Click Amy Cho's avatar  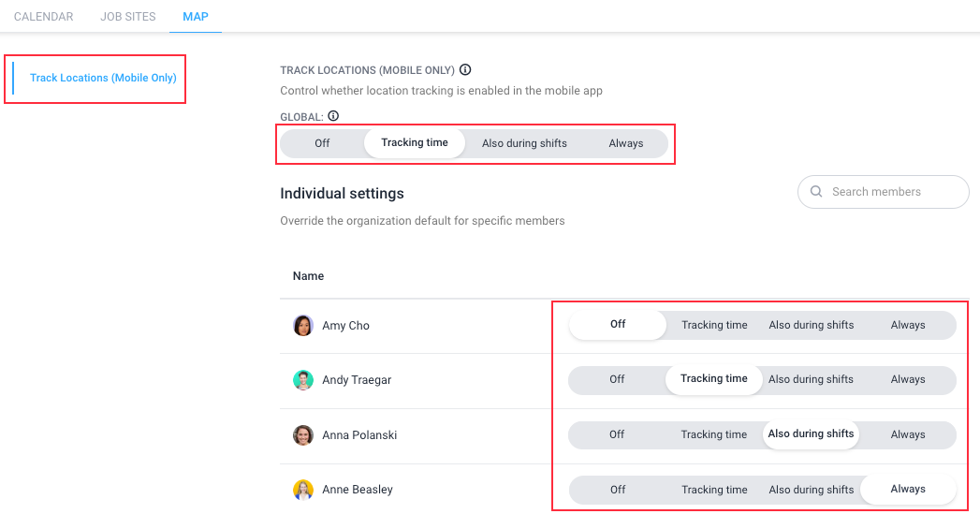tap(303, 325)
